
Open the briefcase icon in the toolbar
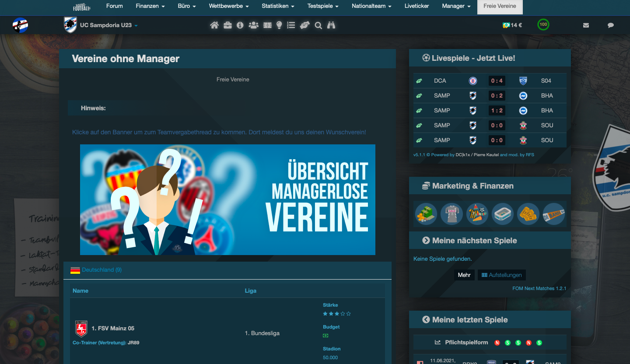tap(227, 25)
